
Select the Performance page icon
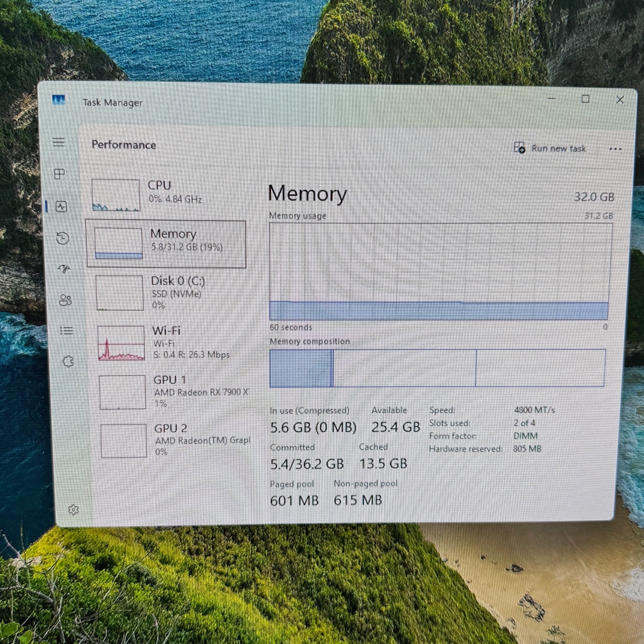(61, 207)
